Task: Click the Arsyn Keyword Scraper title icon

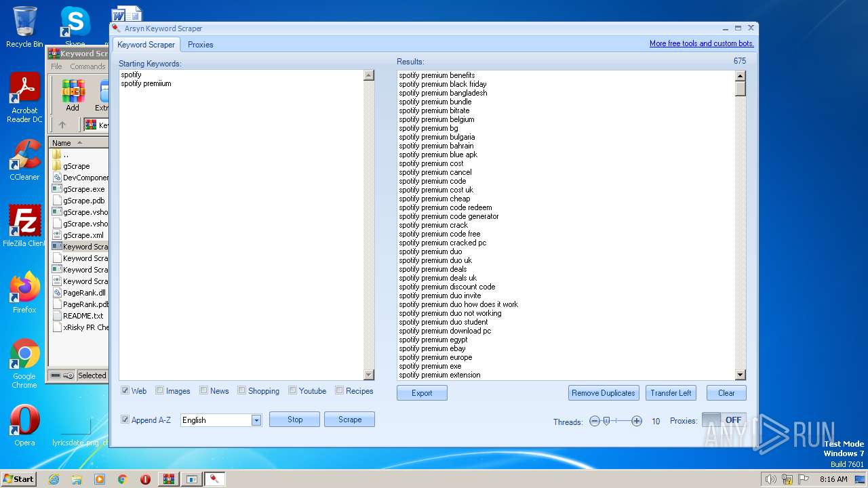Action: [x=117, y=28]
